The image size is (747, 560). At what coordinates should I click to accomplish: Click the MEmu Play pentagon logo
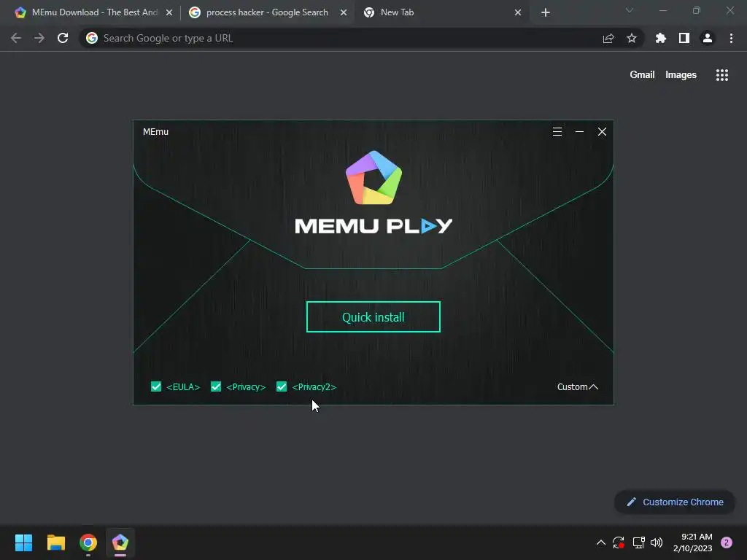tap(374, 178)
